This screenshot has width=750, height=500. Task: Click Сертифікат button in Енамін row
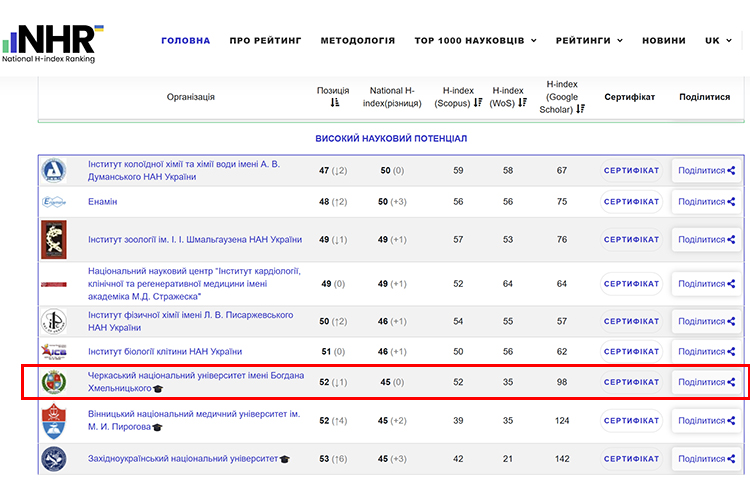[631, 202]
